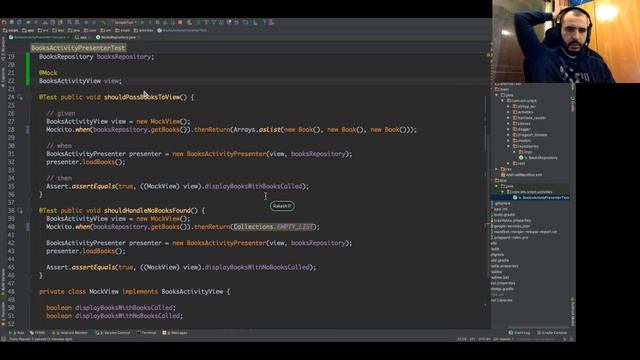The height and width of the screenshot is (360, 640).
Task: Select google-services.json in project tree
Action: [x=512, y=226]
